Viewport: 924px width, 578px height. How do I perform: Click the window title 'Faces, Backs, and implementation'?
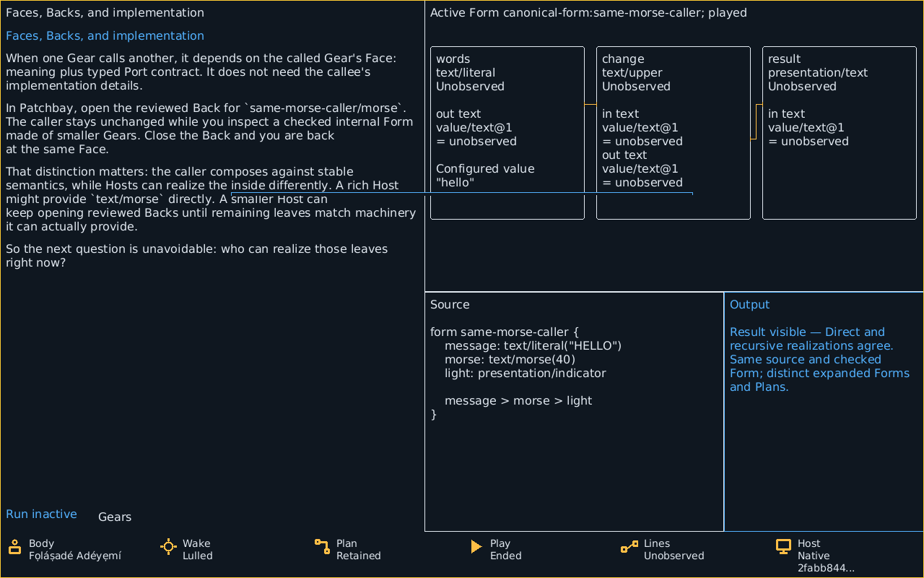click(105, 13)
